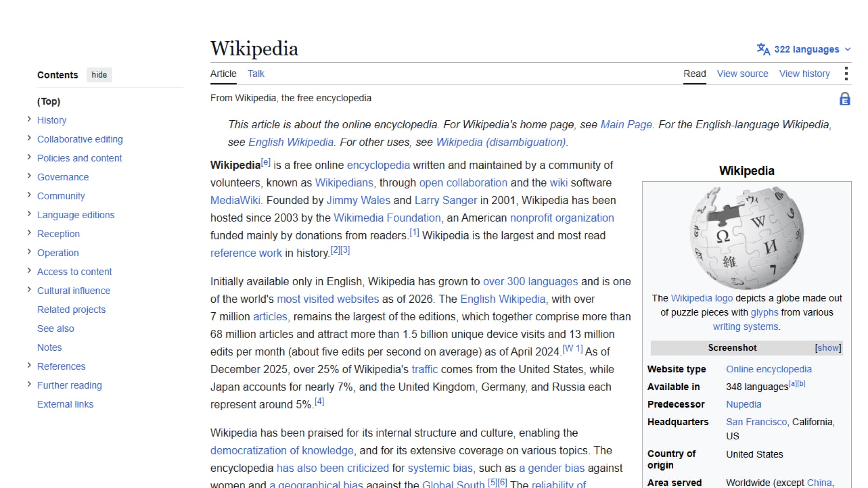Go to Related projects section
The image size is (868, 488).
click(71, 310)
